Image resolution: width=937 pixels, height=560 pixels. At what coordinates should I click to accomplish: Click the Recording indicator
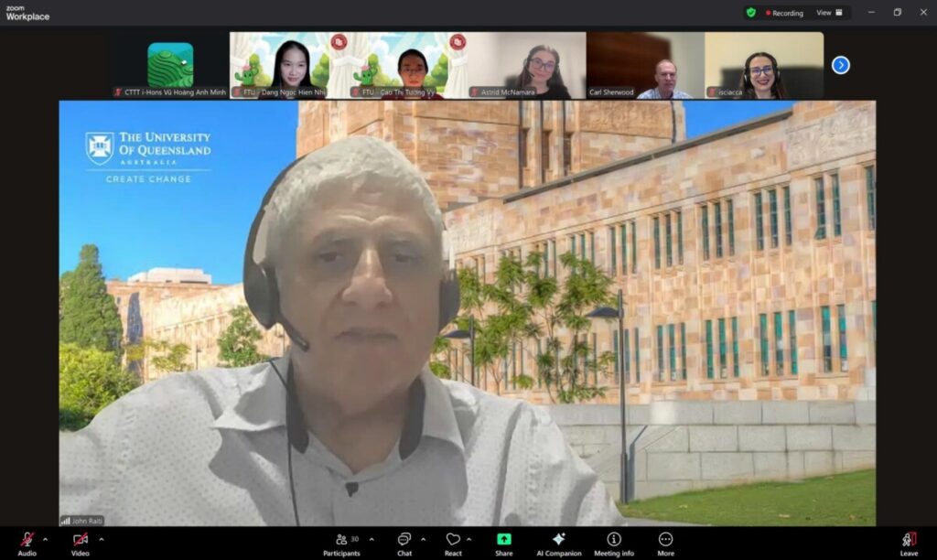pos(782,13)
